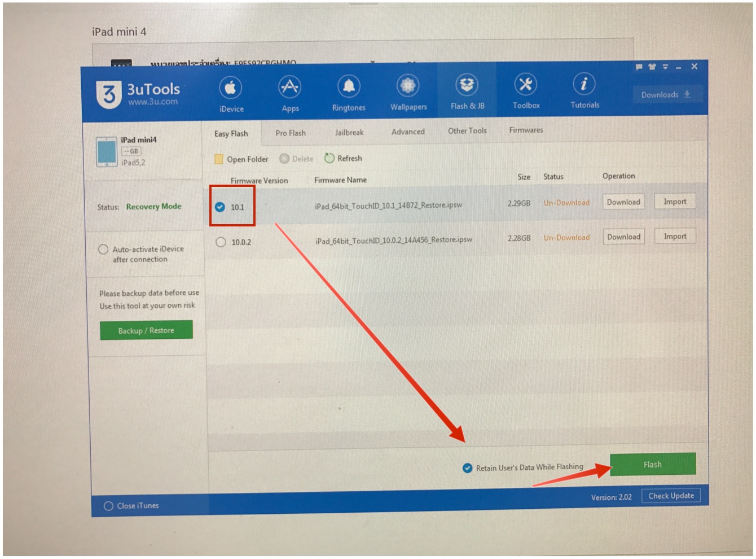Click the Delete firmware option
The image size is (756, 559).
[296, 159]
